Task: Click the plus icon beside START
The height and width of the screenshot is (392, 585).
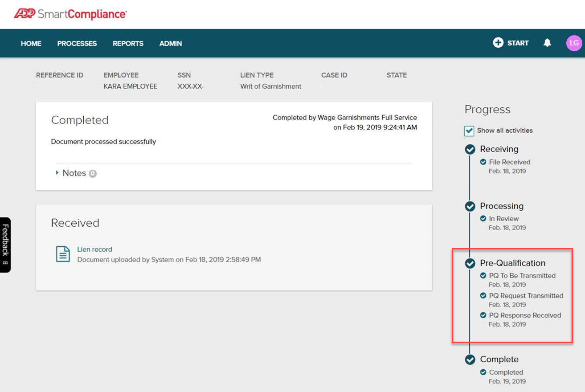Action: (x=498, y=43)
